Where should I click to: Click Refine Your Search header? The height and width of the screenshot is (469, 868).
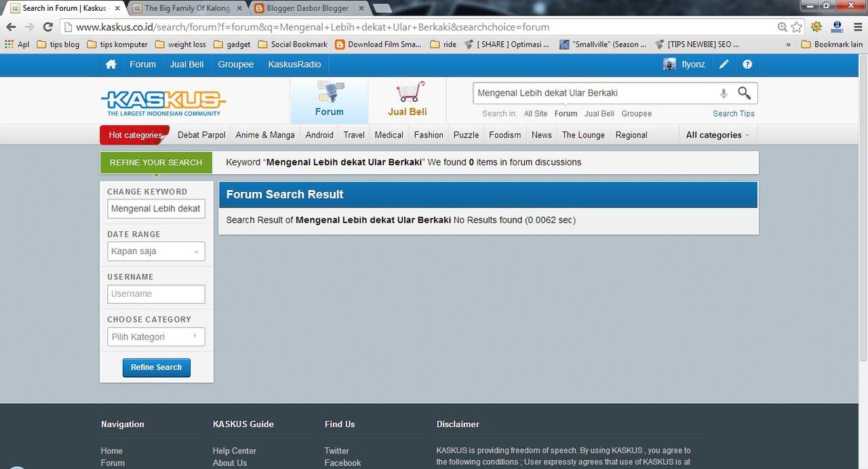click(156, 163)
